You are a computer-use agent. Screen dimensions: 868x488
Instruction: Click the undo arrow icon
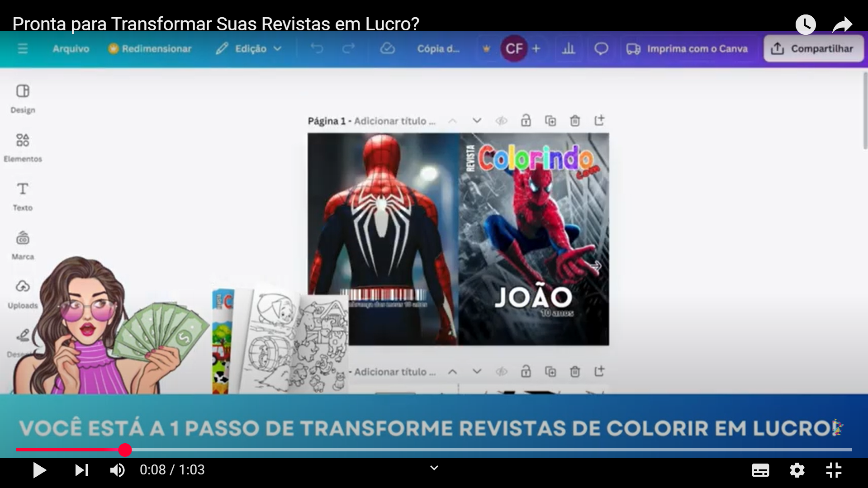(x=317, y=48)
